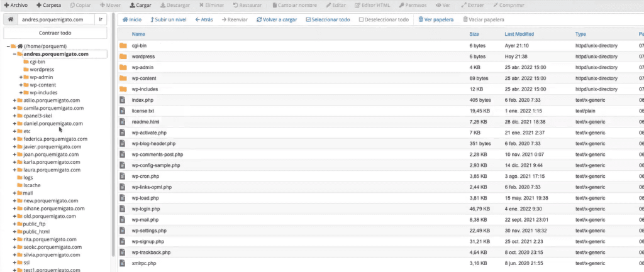Click wordpress folder icon in file list

pyautogui.click(x=123, y=56)
